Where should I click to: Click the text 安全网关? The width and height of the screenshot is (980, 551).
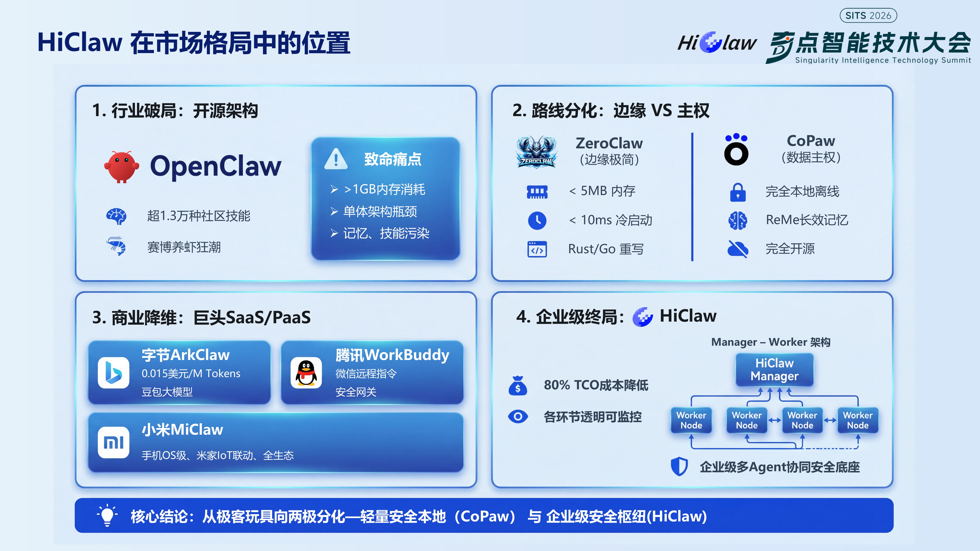click(356, 392)
